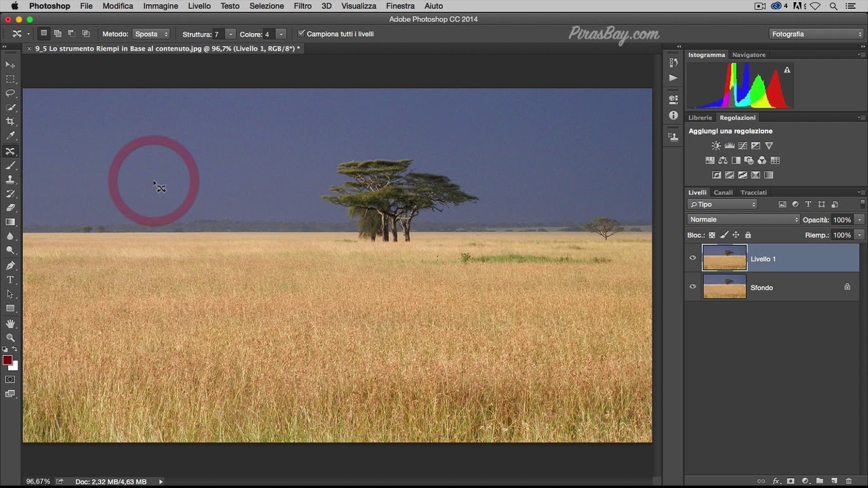This screenshot has width=868, height=488.
Task: Select the Type tool
Action: click(10, 280)
